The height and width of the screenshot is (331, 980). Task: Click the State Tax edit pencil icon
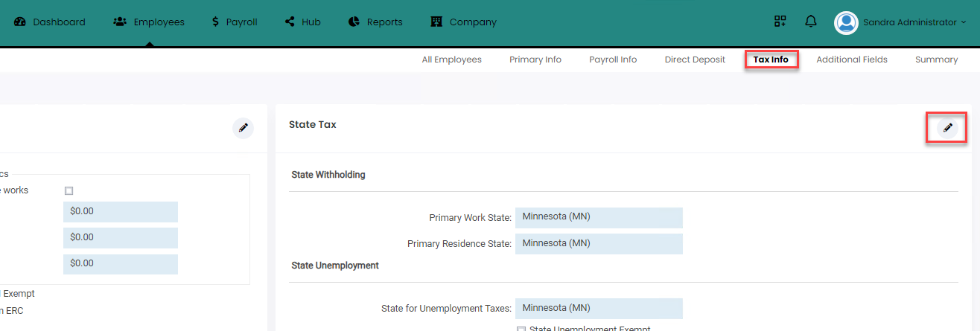coord(947,128)
